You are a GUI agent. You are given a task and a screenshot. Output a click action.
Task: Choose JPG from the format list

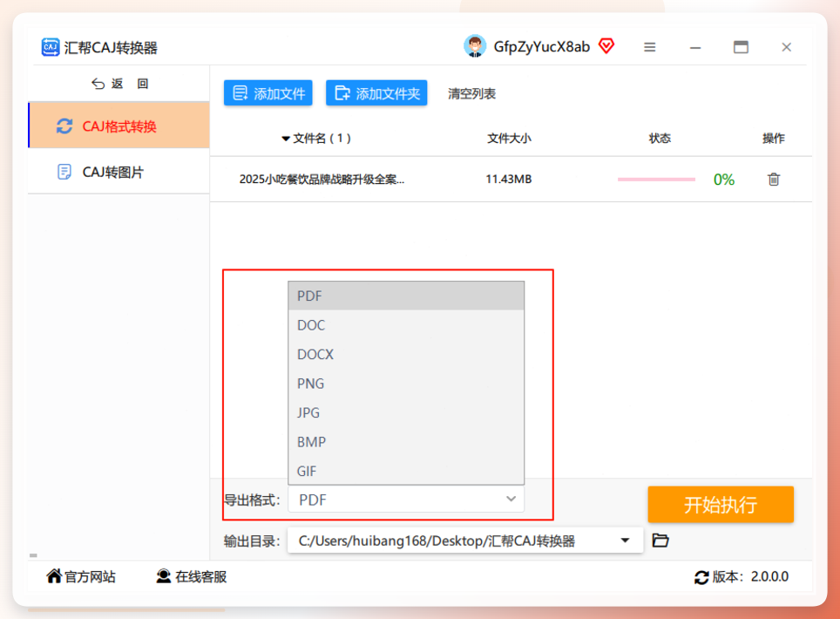[406, 412]
